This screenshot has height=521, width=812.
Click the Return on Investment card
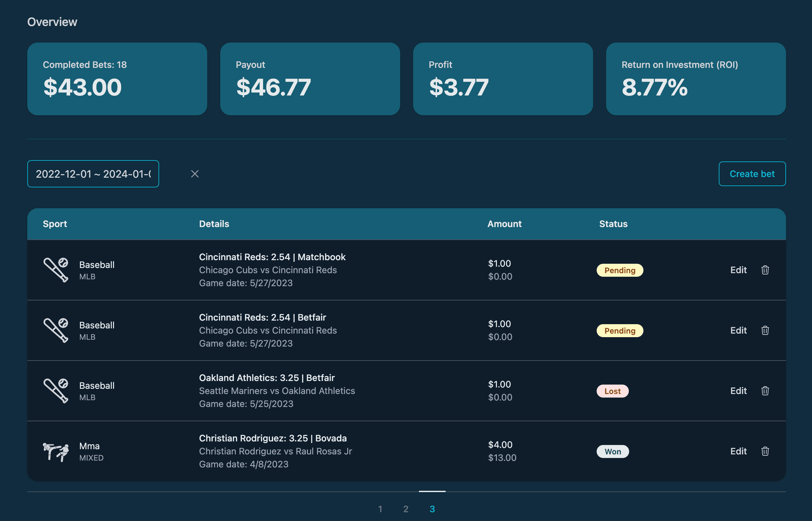(695, 79)
